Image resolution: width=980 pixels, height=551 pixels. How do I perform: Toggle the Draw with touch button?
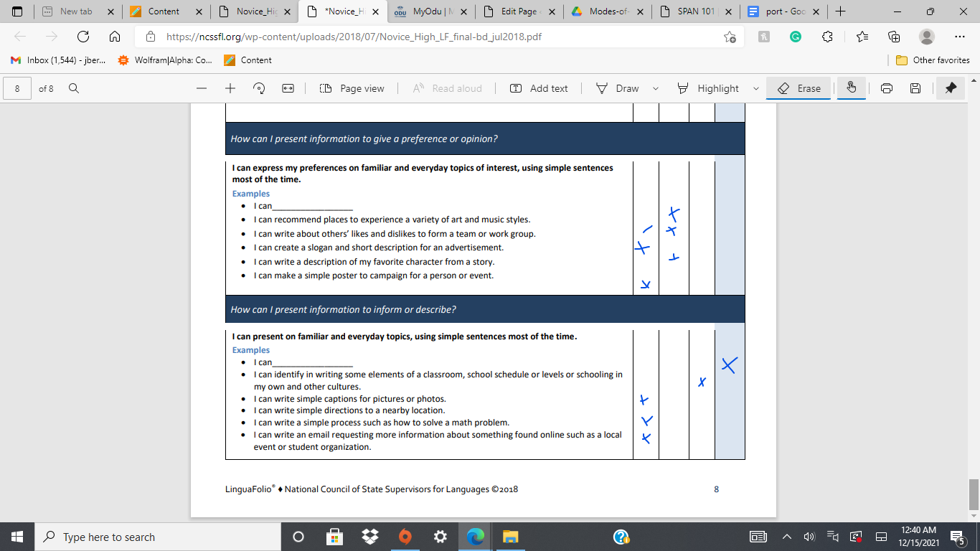[x=852, y=88]
